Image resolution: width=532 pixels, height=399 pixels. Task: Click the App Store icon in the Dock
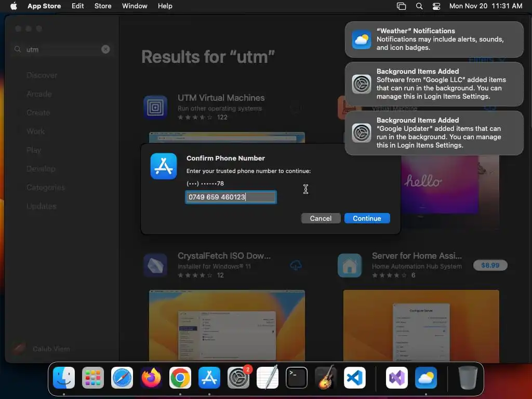point(209,378)
